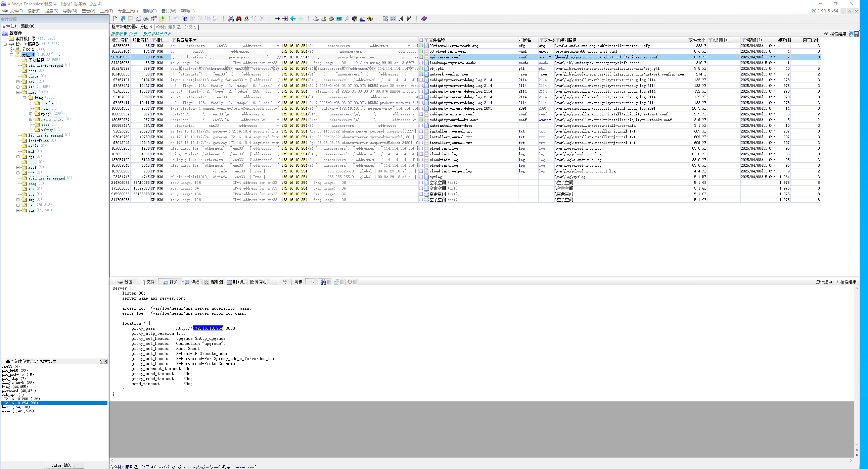
Task: Click the new file toolbar icon
Action: point(115,19)
